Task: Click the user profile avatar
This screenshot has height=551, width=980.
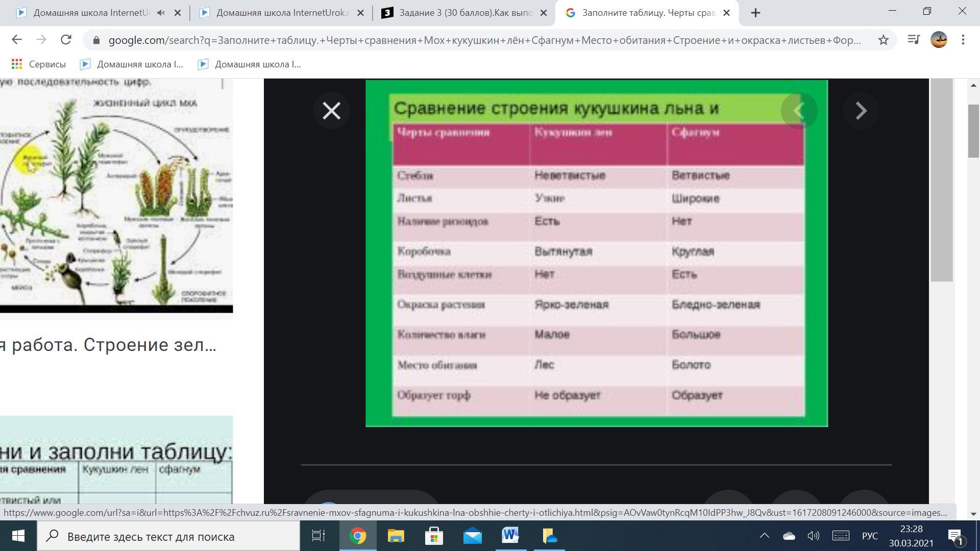Action: tap(939, 40)
